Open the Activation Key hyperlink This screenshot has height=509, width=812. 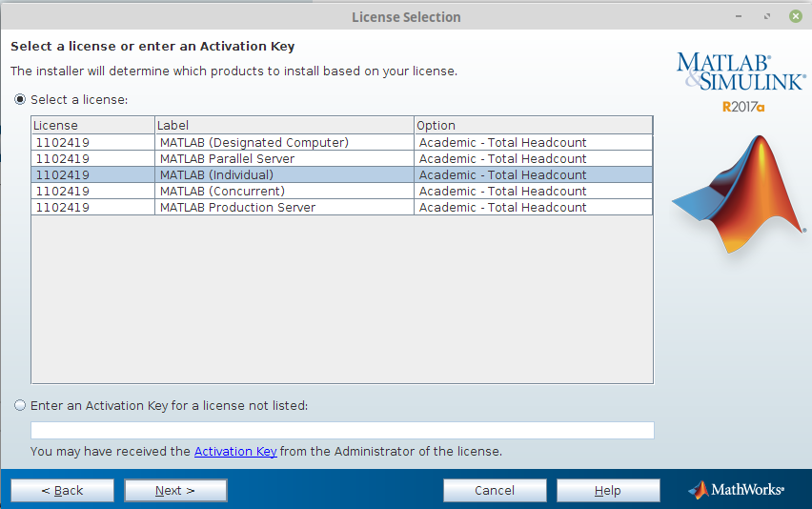[x=235, y=452]
